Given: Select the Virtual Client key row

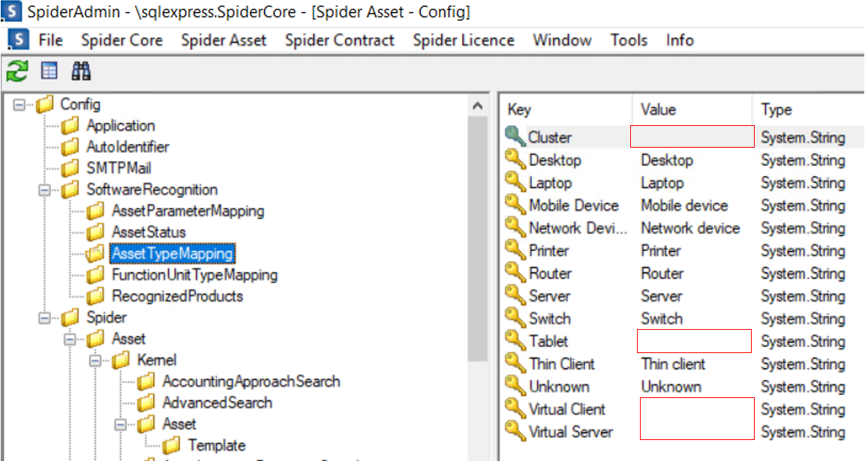Looking at the screenshot, I should click(567, 409).
